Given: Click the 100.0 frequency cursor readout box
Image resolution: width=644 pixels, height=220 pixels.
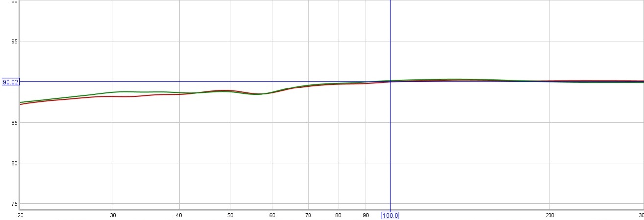Looking at the screenshot, I should tap(390, 215).
